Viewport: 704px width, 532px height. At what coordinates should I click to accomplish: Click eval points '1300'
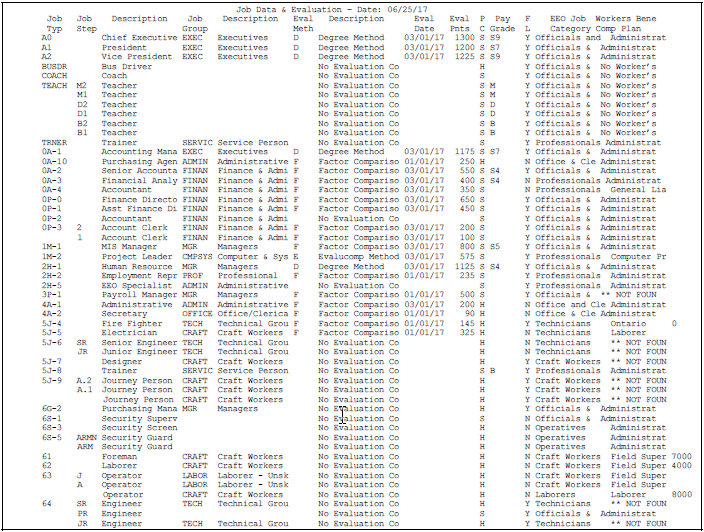464,38
